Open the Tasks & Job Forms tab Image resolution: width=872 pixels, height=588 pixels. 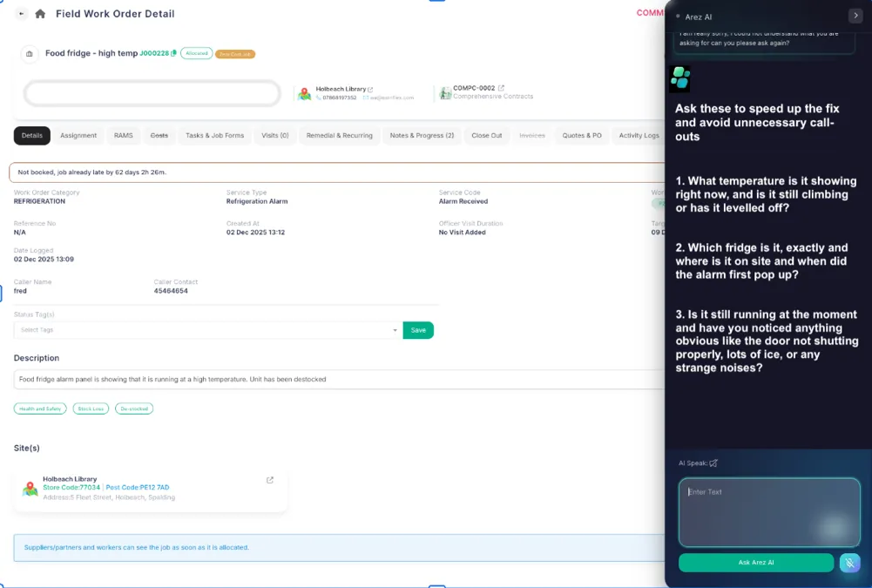pyautogui.click(x=214, y=136)
